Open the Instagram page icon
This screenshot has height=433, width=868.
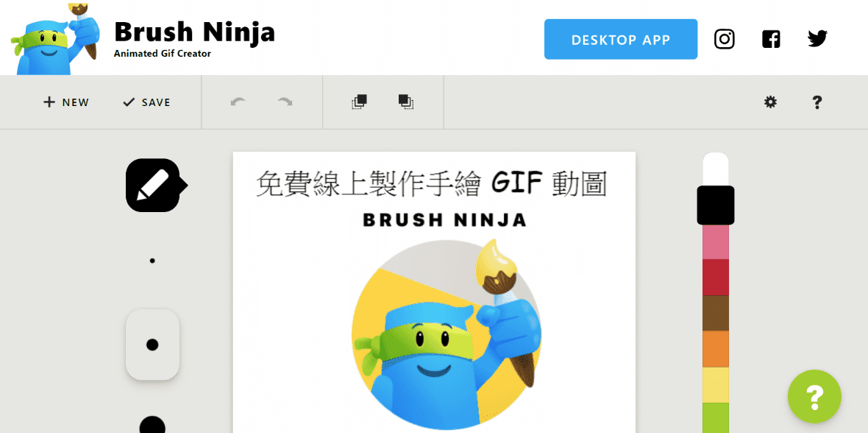click(x=724, y=39)
